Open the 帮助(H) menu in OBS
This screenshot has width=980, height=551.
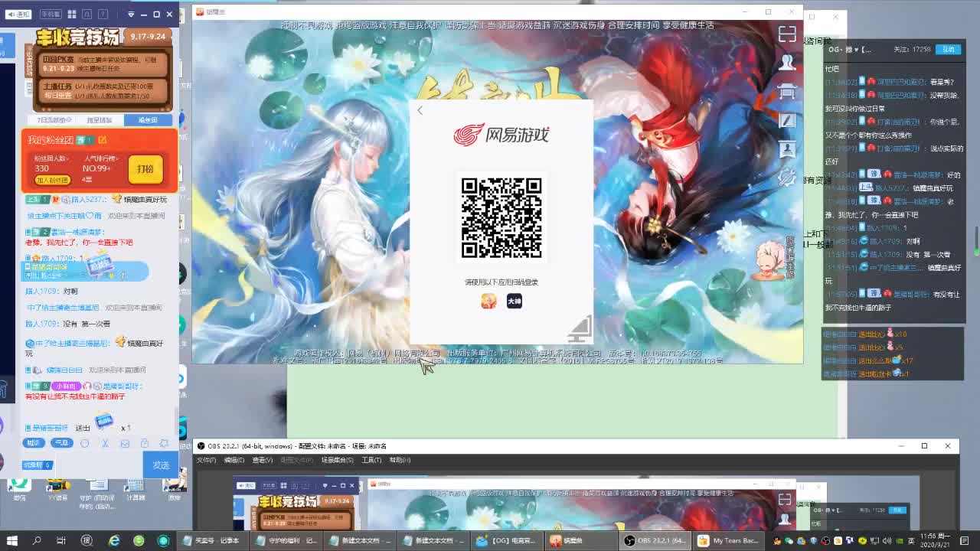point(400,460)
